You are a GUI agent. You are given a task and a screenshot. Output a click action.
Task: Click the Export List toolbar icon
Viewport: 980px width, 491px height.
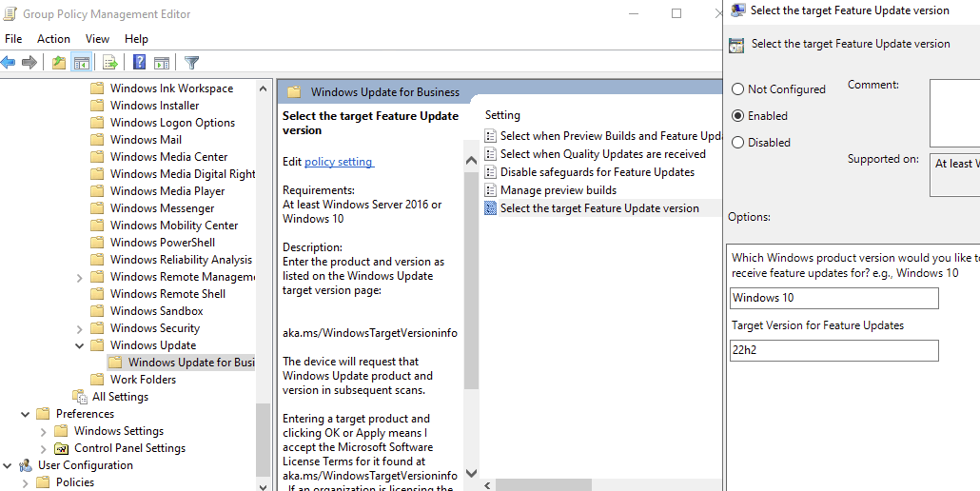tap(110, 62)
